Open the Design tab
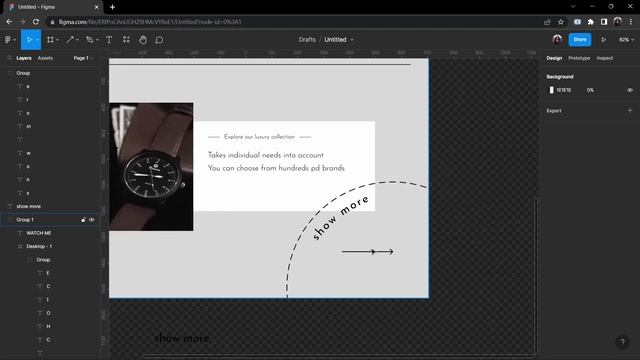Screen dimensions: 640x360 click(554, 58)
